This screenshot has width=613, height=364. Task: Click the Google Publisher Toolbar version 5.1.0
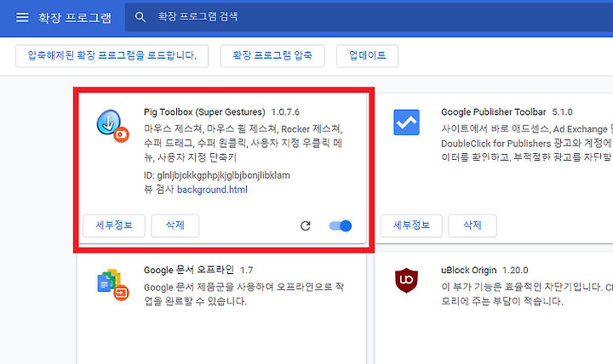[562, 112]
